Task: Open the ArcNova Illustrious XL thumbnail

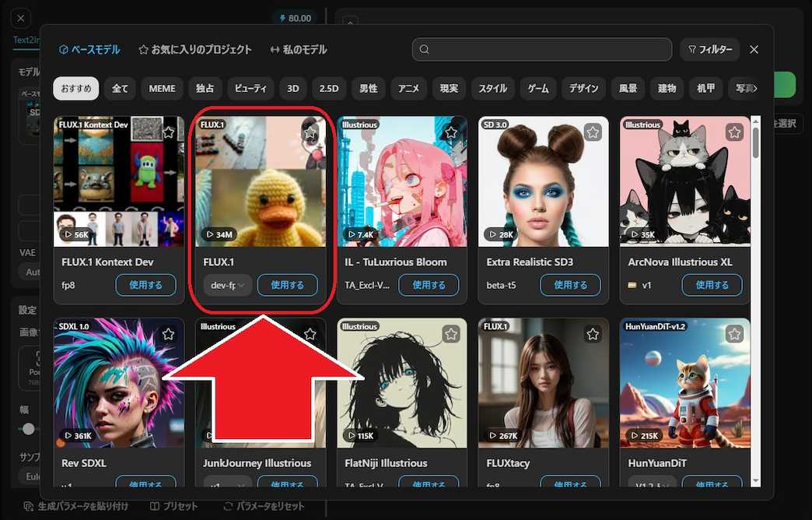Action: [x=685, y=181]
